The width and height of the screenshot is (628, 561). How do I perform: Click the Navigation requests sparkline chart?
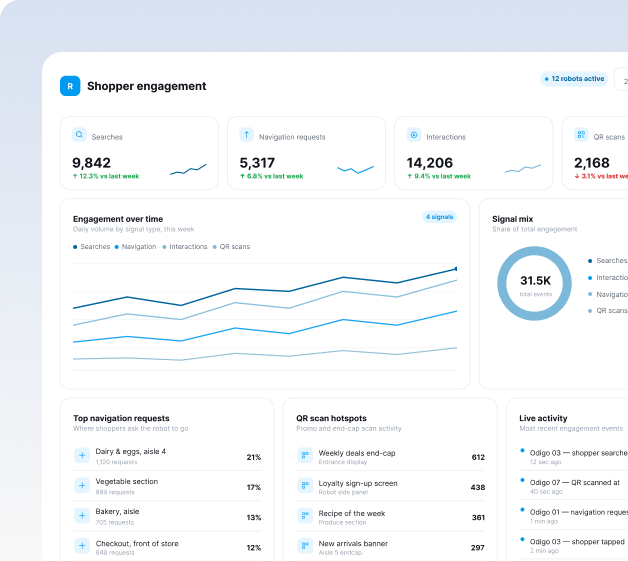356,169
